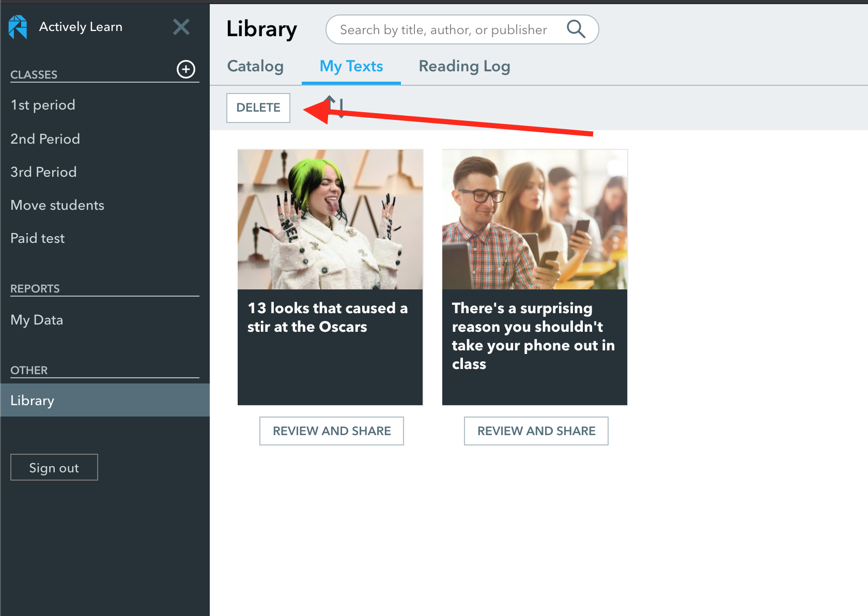
Task: Click the REPORTS section header
Action: coord(35,288)
